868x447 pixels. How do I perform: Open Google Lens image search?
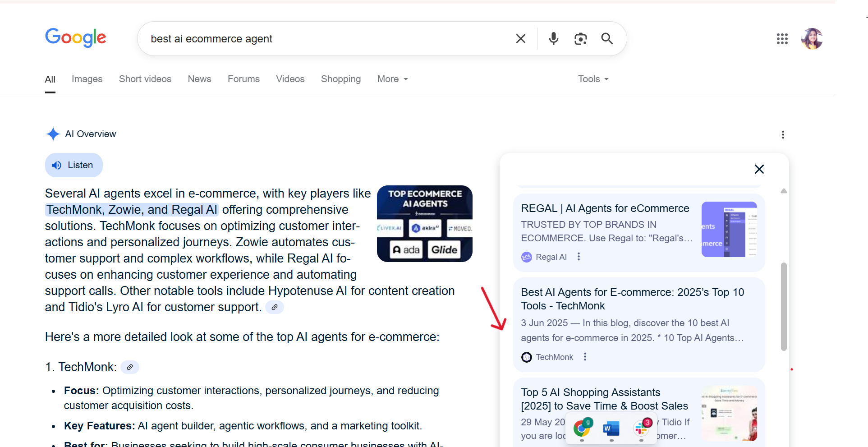click(x=580, y=39)
